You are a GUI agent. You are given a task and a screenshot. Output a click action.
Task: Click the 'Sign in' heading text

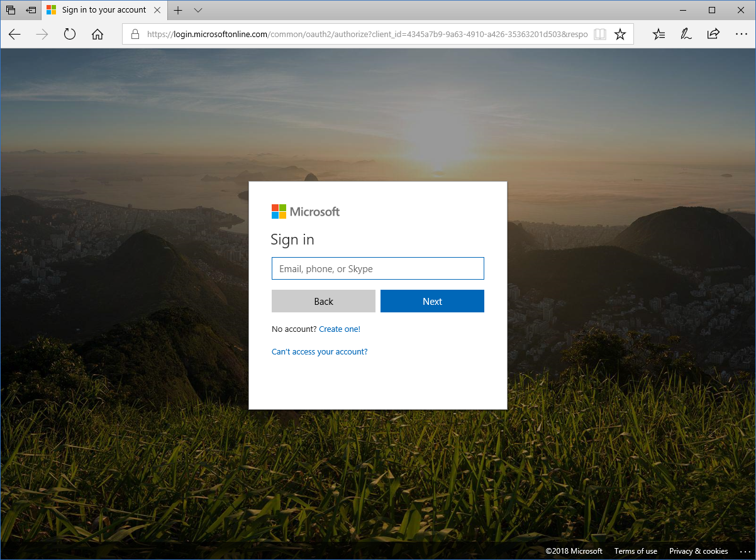[292, 239]
